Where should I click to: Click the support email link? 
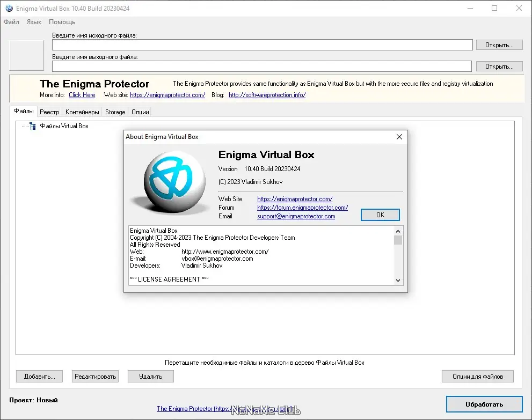(296, 216)
